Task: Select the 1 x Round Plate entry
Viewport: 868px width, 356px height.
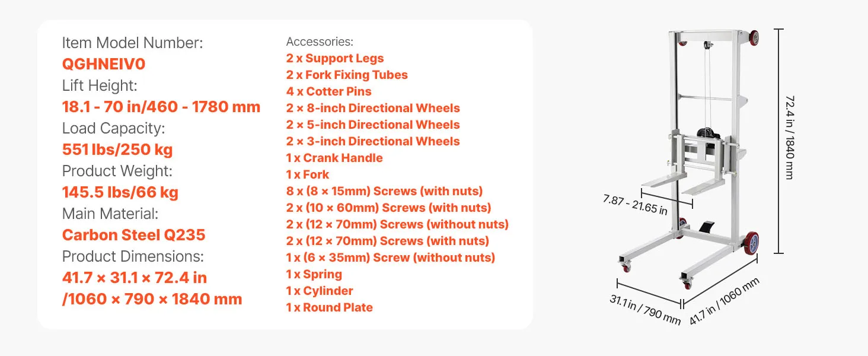Action: 329,307
